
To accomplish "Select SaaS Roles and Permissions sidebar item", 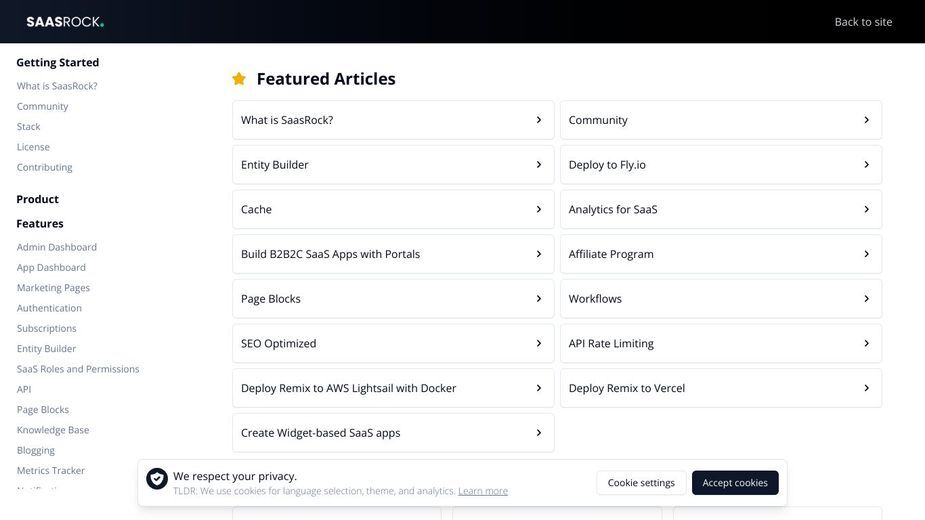I will pos(78,369).
